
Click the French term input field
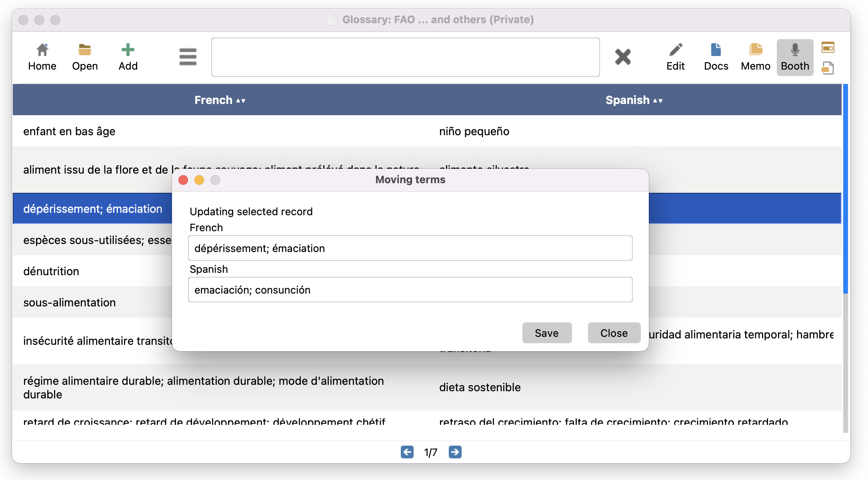point(410,248)
